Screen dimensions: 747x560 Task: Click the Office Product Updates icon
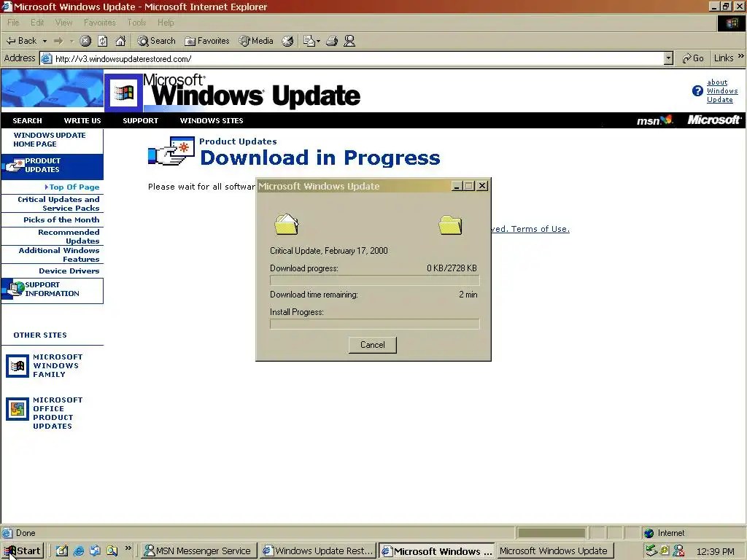coord(18,409)
